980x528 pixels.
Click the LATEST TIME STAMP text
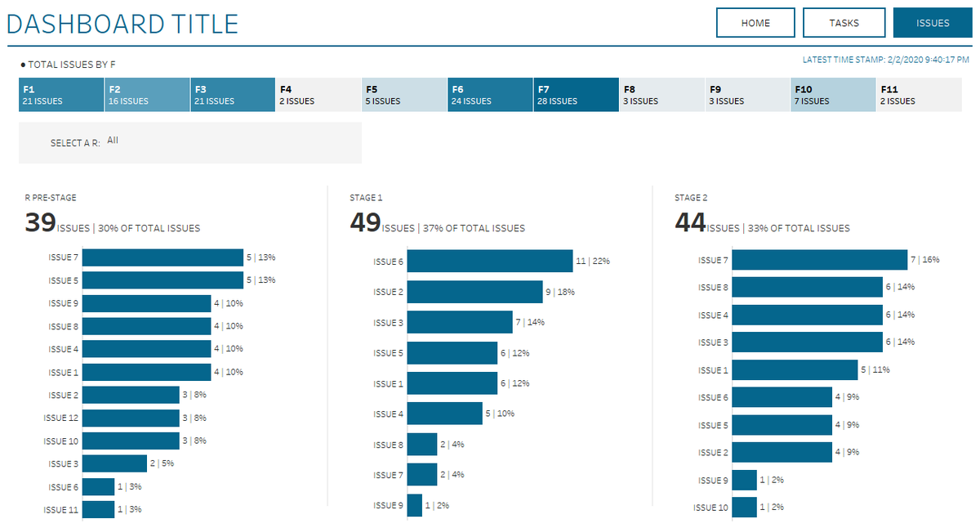[x=886, y=60]
